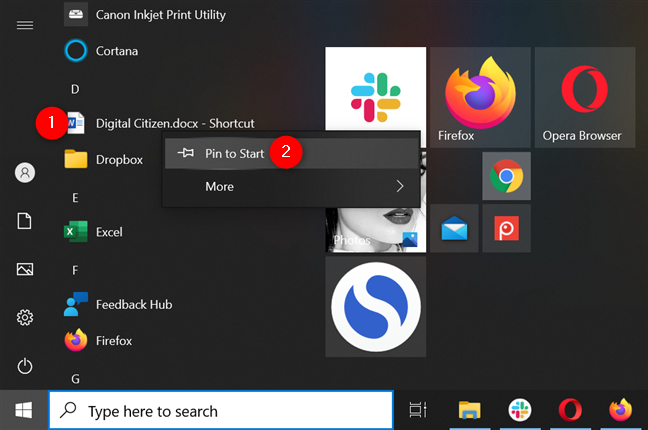Open the user account icon
The width and height of the screenshot is (648, 430).
25,172
